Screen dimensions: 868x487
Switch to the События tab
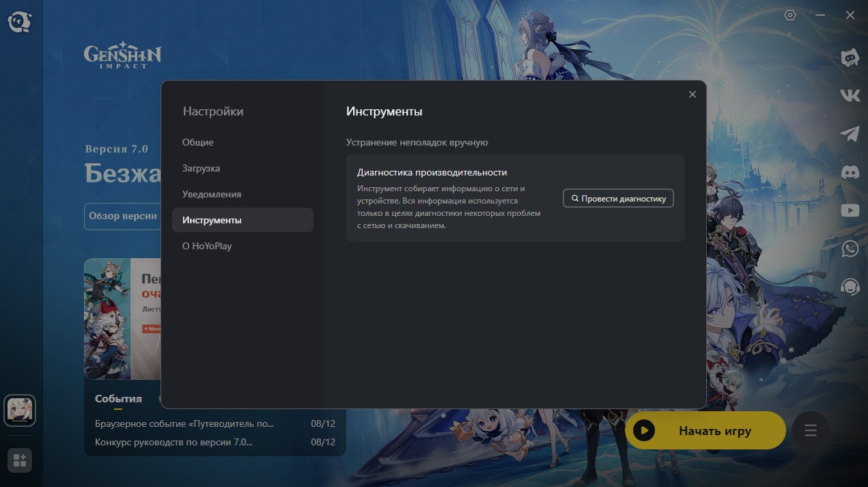click(118, 399)
